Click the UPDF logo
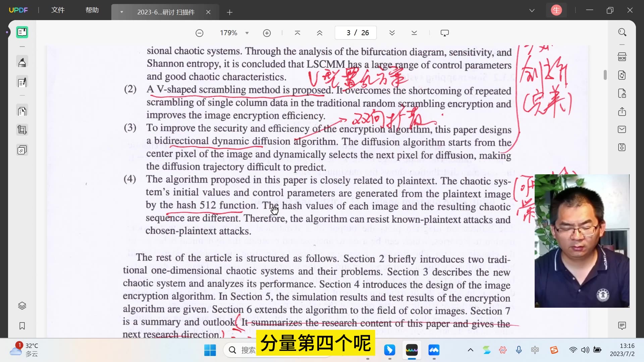The height and width of the screenshot is (362, 644). tap(18, 10)
